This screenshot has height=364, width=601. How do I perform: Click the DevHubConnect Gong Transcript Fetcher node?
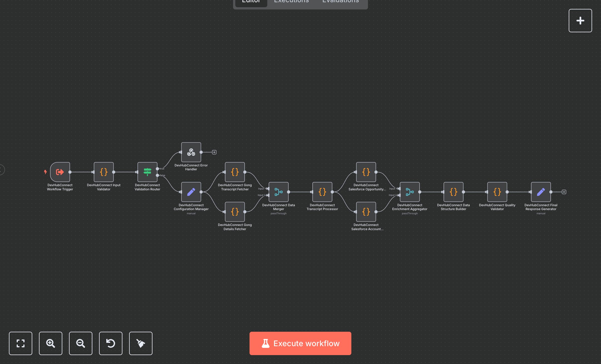point(235,172)
